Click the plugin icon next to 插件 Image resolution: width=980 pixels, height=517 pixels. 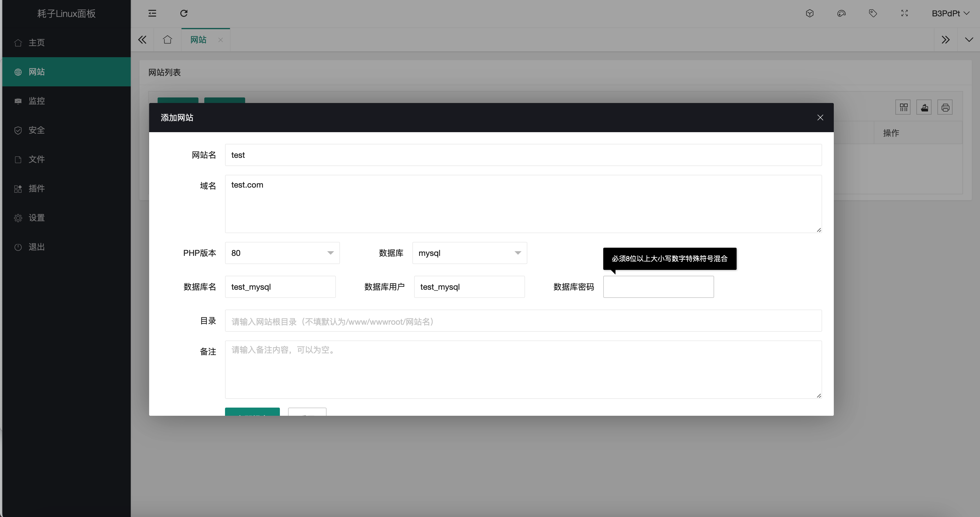click(x=18, y=189)
